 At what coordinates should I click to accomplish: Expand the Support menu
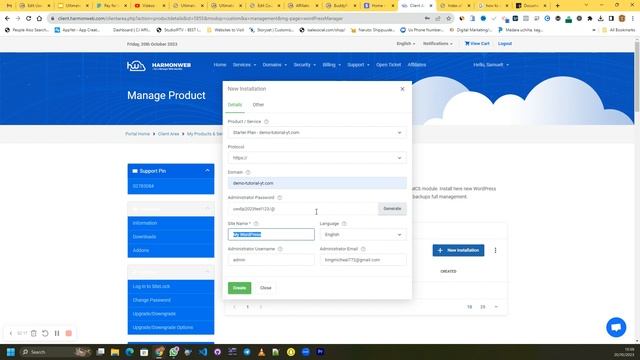pos(358,65)
